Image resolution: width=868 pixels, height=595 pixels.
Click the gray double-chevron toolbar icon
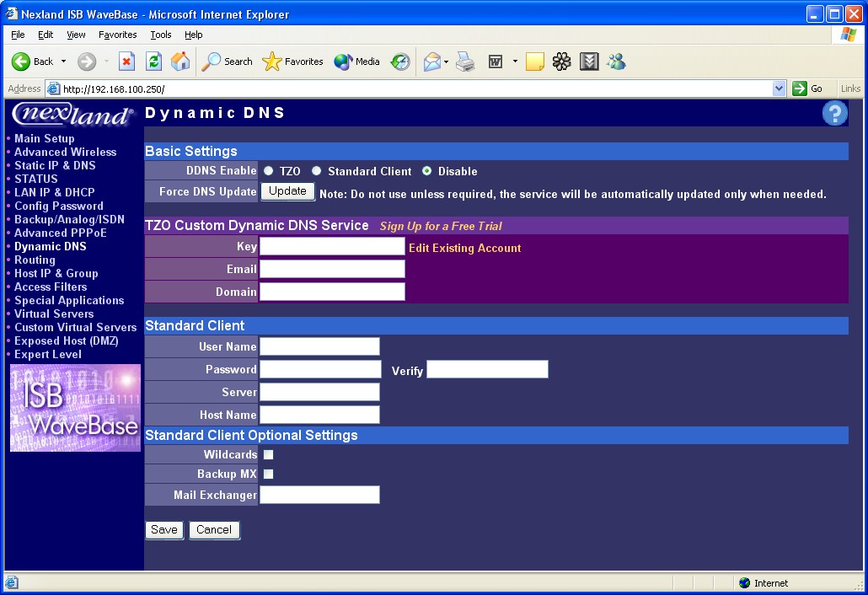(589, 62)
